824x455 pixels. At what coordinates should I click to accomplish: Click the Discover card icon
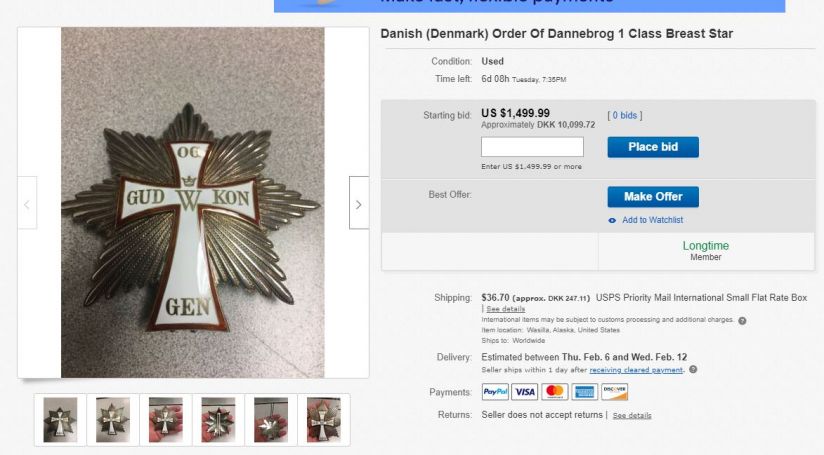pos(615,392)
